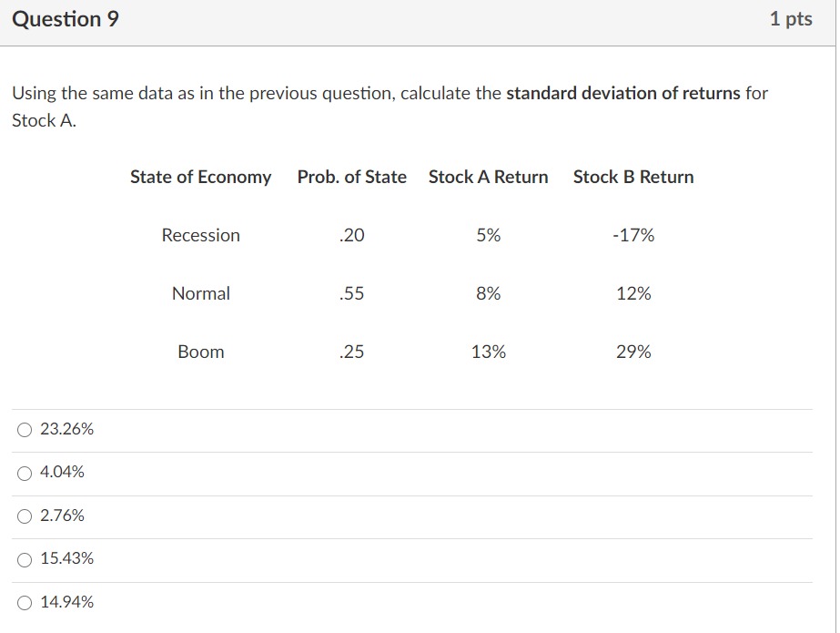Click the Recession row label
Image resolution: width=840 pixels, height=633 pixels.
coord(200,235)
